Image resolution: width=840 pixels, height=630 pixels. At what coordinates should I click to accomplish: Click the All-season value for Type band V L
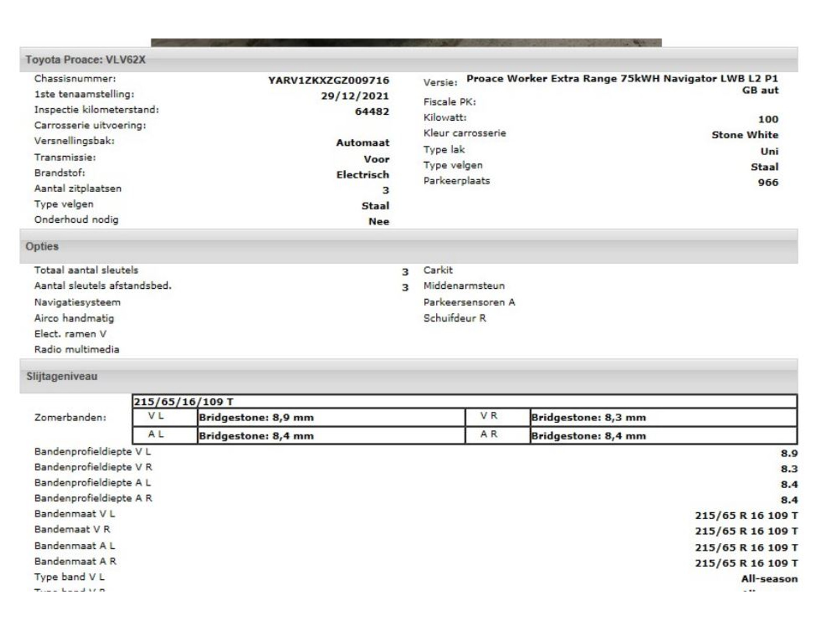770,579
